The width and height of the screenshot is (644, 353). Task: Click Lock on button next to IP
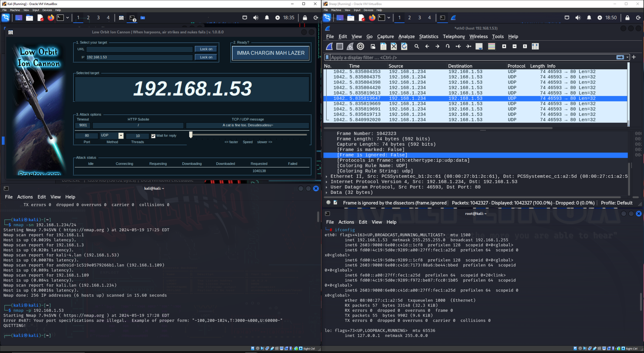[206, 57]
